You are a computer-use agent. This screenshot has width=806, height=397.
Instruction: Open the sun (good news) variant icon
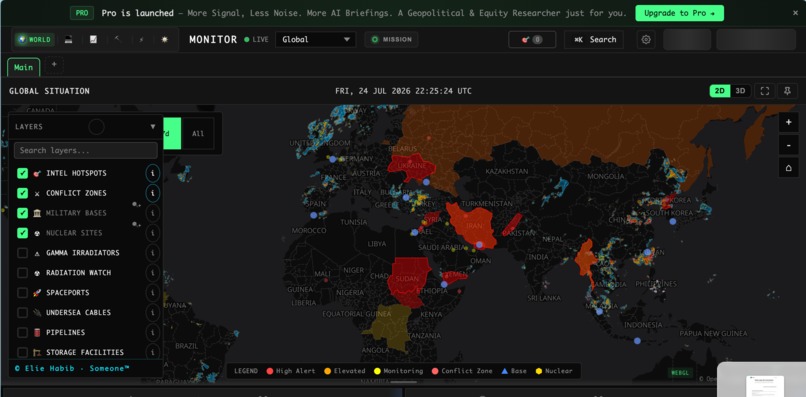(x=164, y=40)
